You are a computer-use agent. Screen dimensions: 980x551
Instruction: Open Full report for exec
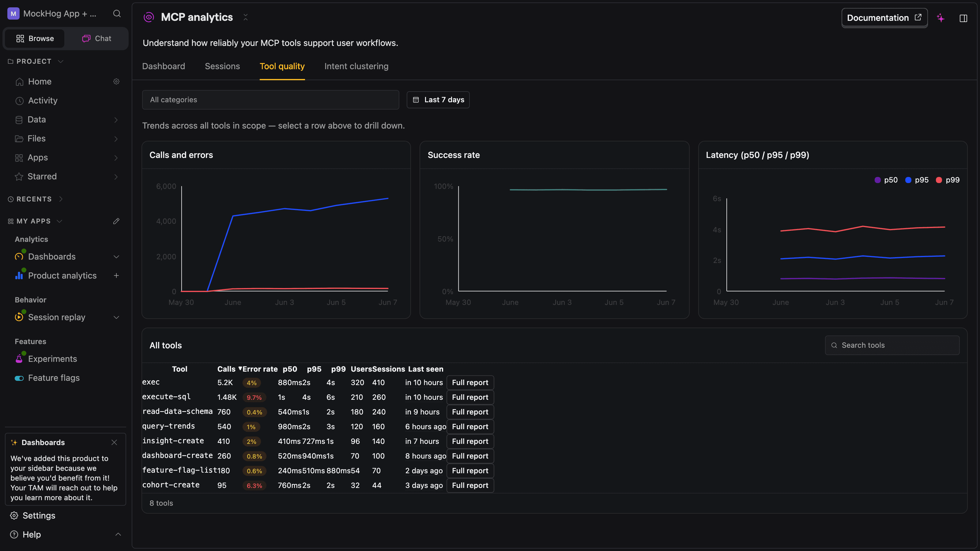click(x=470, y=383)
